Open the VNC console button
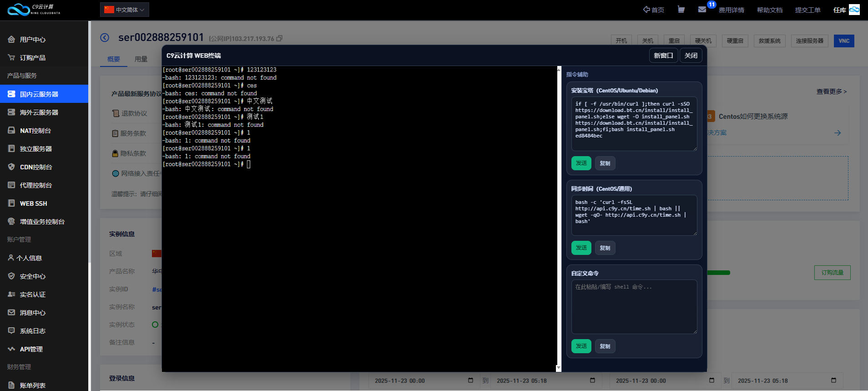The height and width of the screenshot is (391, 868). click(x=844, y=41)
